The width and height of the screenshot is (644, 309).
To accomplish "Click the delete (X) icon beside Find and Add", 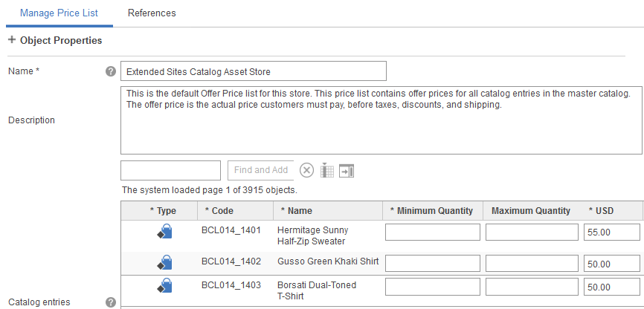I will [x=307, y=171].
